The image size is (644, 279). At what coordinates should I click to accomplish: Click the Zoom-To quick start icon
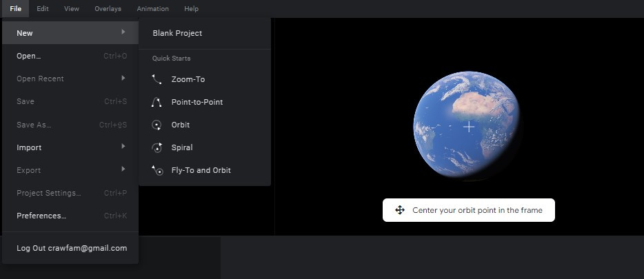pyautogui.click(x=157, y=79)
